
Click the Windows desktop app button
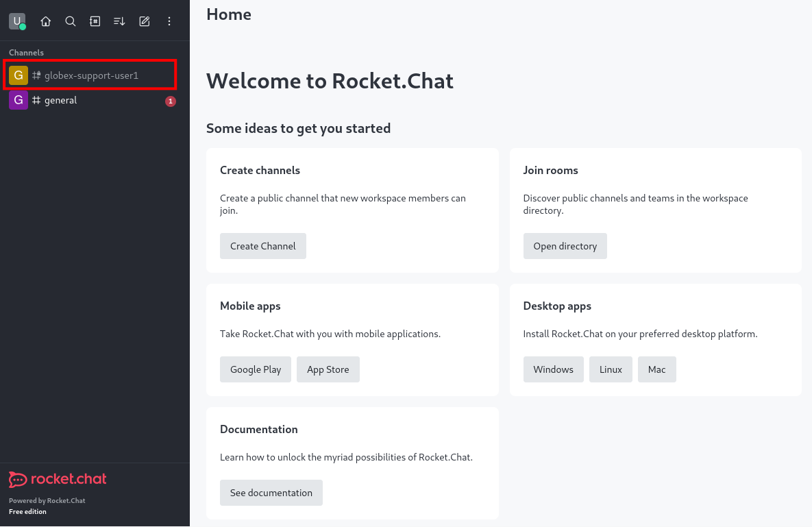point(553,369)
